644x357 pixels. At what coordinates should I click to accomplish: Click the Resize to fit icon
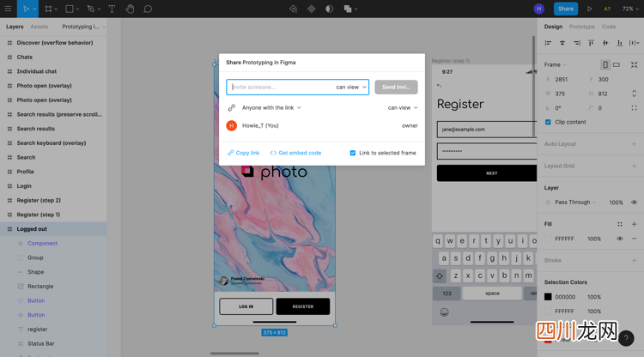[x=635, y=65]
